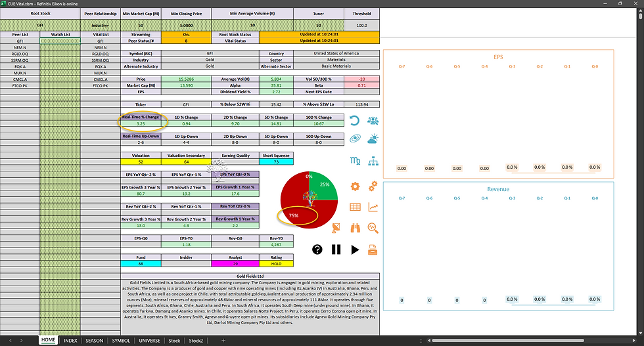Click the Valuation score 52 cell
The image size is (644, 346).
pos(141,162)
